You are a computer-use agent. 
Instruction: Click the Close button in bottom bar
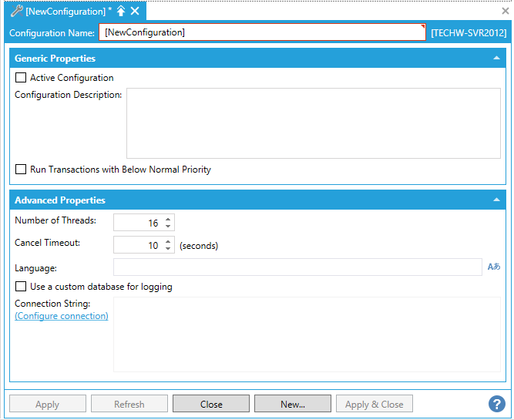211,404
